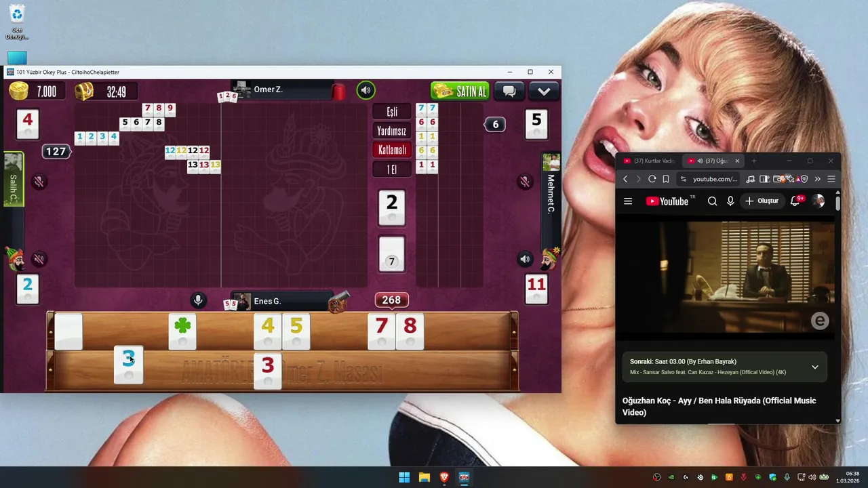Viewport: 868px width, 488px height.
Task: Expand the game's top-right down arrow menu
Action: click(x=544, y=91)
